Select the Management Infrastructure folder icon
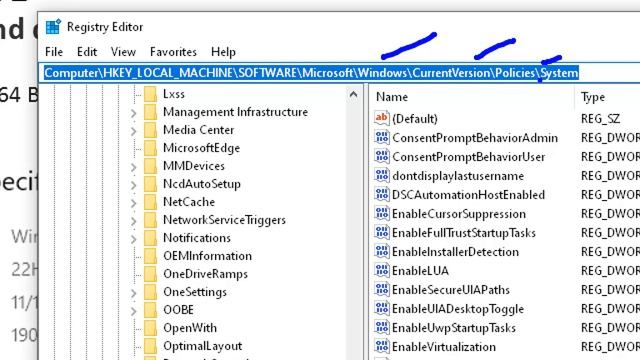The image size is (640, 360). point(150,112)
